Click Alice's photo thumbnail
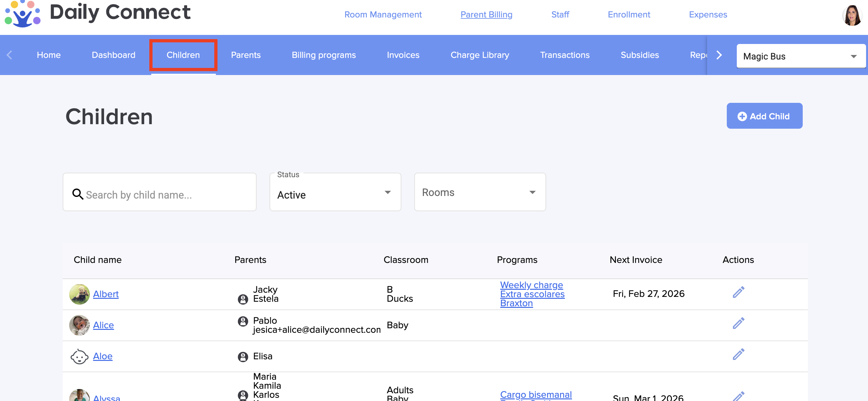 pos(79,325)
